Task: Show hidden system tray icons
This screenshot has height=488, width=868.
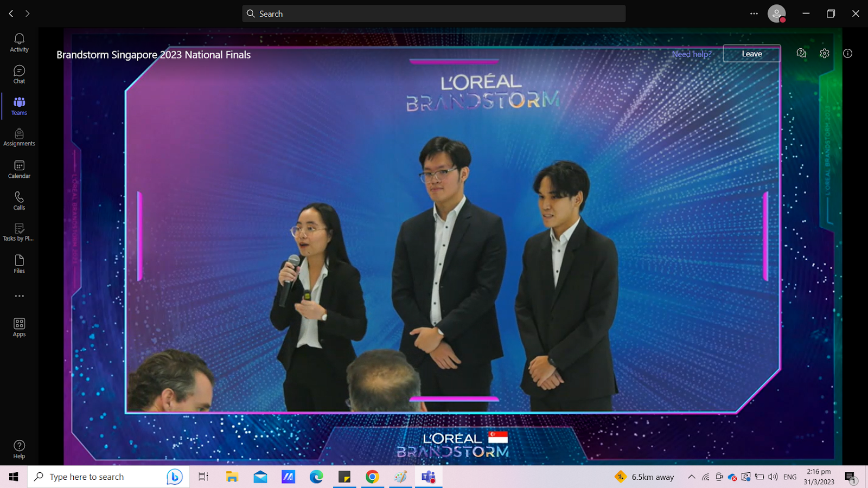Action: pyautogui.click(x=691, y=477)
